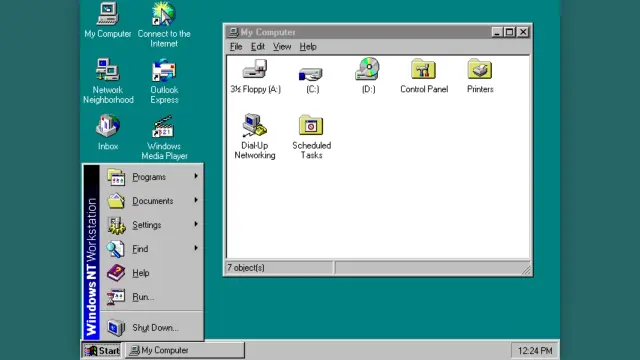640x360 pixels.
Task: Maximize the My Computer window
Action: pyautogui.click(x=509, y=32)
